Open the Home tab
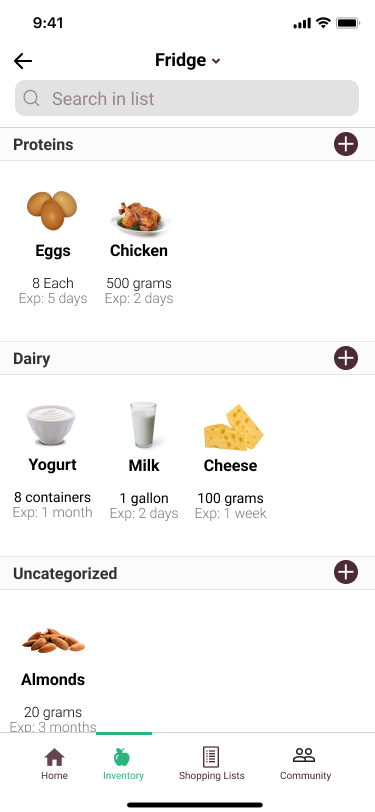The image size is (375, 812). 54,764
